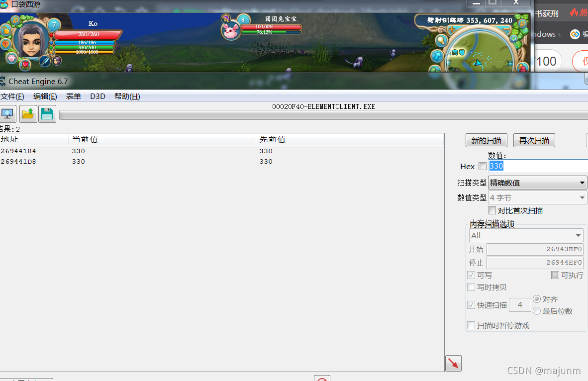The width and height of the screenshot is (588, 381).
Task: Sort by the 先前值 column header
Action: pos(350,139)
